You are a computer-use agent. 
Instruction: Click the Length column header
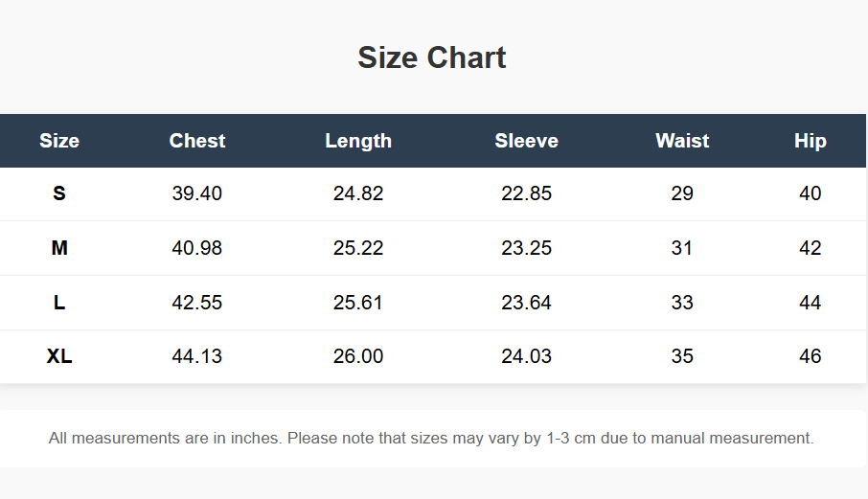[x=358, y=141]
